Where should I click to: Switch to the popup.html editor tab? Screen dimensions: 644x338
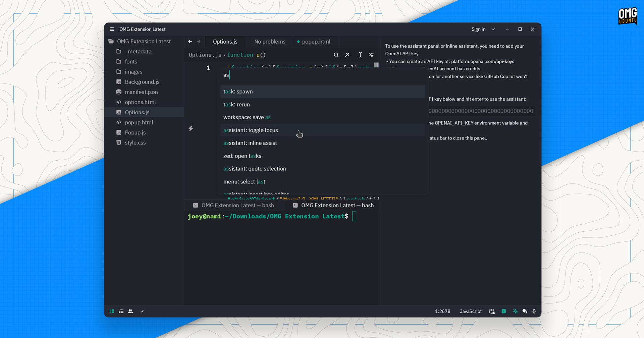pos(316,42)
